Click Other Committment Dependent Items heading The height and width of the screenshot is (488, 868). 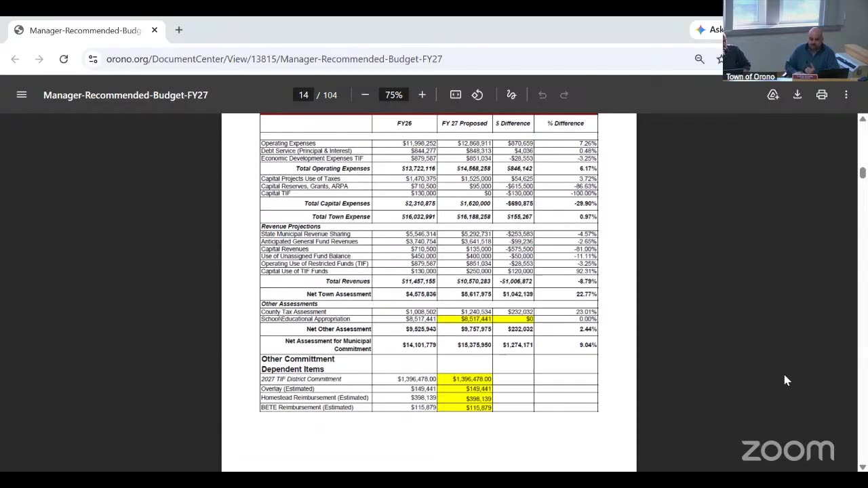pyautogui.click(x=298, y=364)
